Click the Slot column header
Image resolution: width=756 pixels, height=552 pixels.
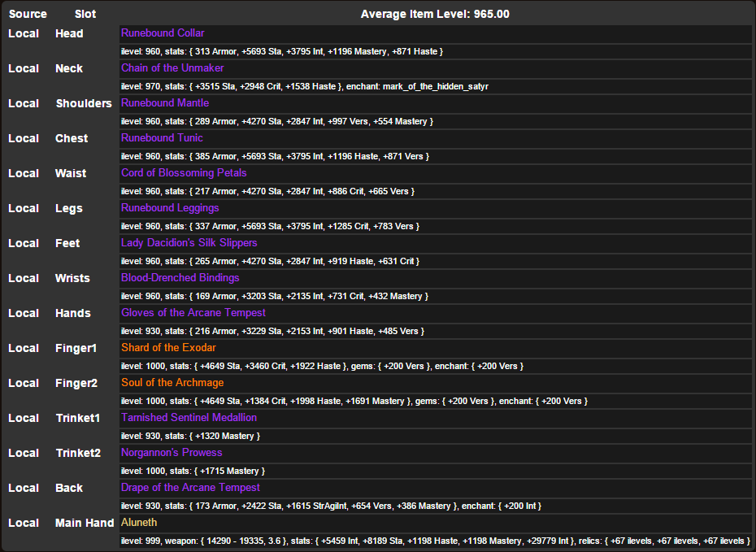[x=85, y=14]
